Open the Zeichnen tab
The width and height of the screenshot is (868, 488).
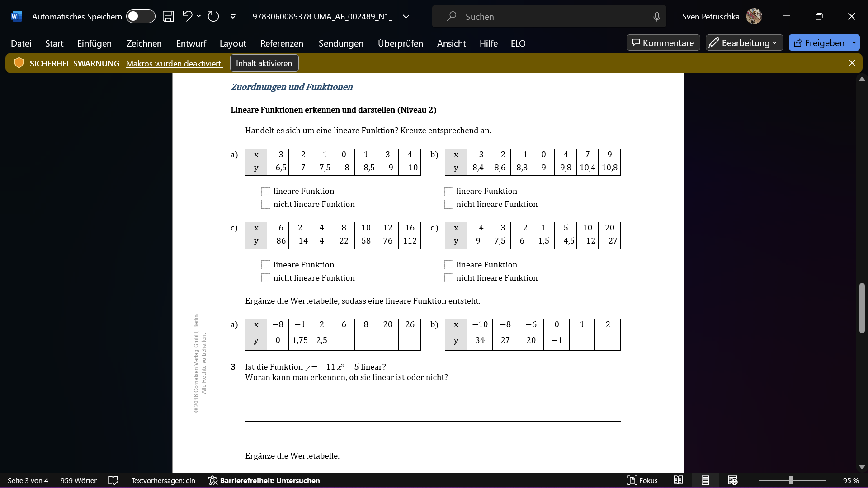point(144,43)
